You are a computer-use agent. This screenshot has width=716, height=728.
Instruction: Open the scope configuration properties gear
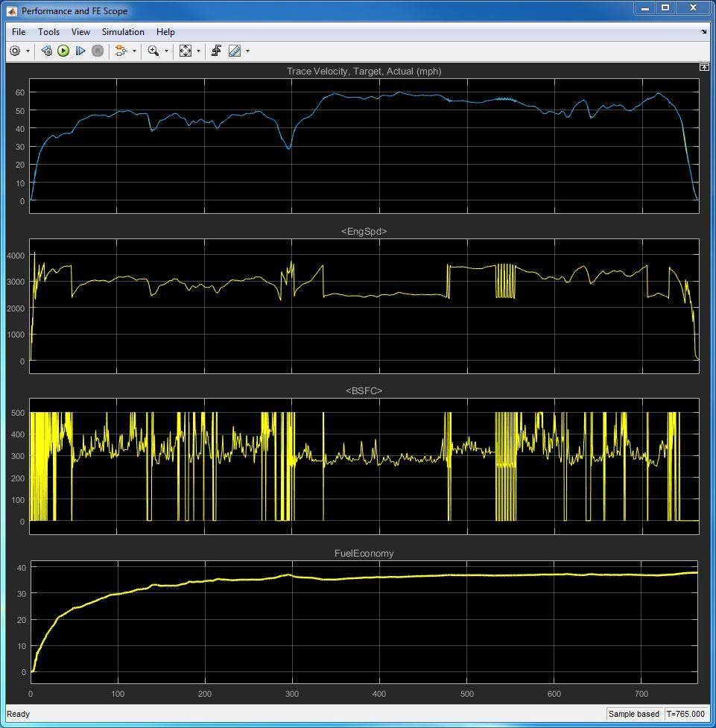[13, 51]
